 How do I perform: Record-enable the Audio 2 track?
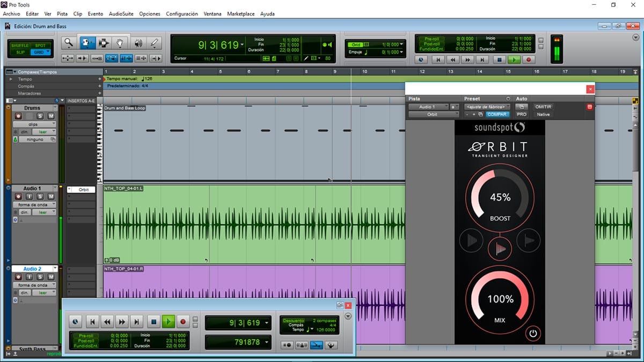[18, 277]
